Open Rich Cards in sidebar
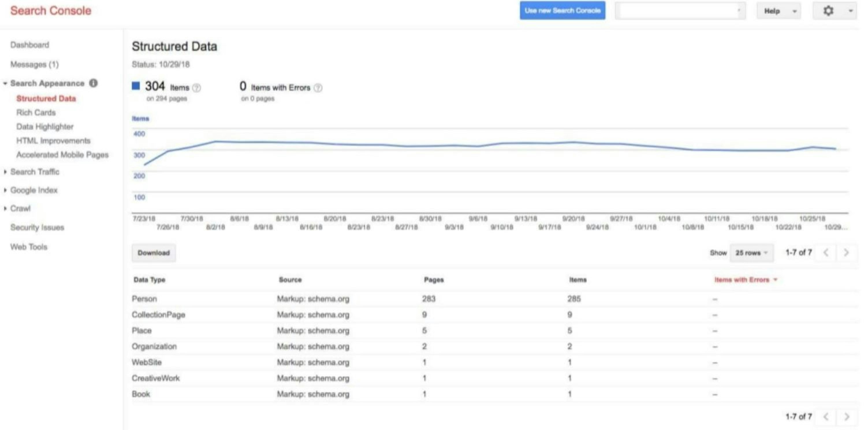Image resolution: width=868 pixels, height=430 pixels. 36,113
